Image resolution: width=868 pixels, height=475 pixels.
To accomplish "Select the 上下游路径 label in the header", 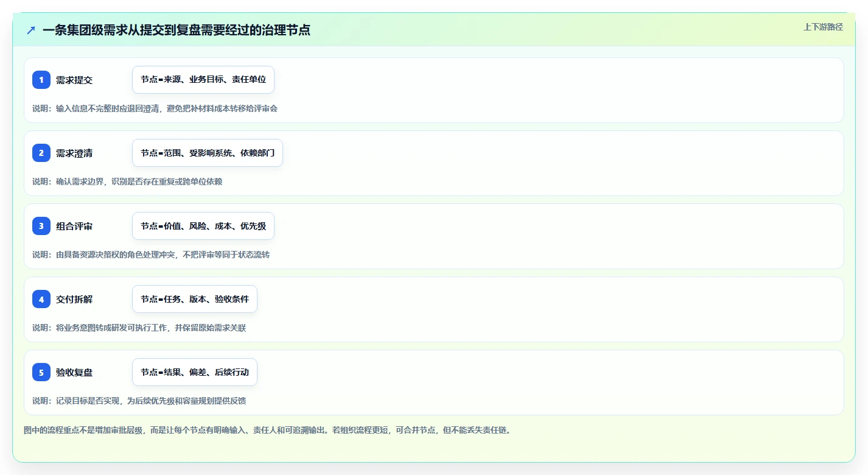I will pyautogui.click(x=823, y=27).
